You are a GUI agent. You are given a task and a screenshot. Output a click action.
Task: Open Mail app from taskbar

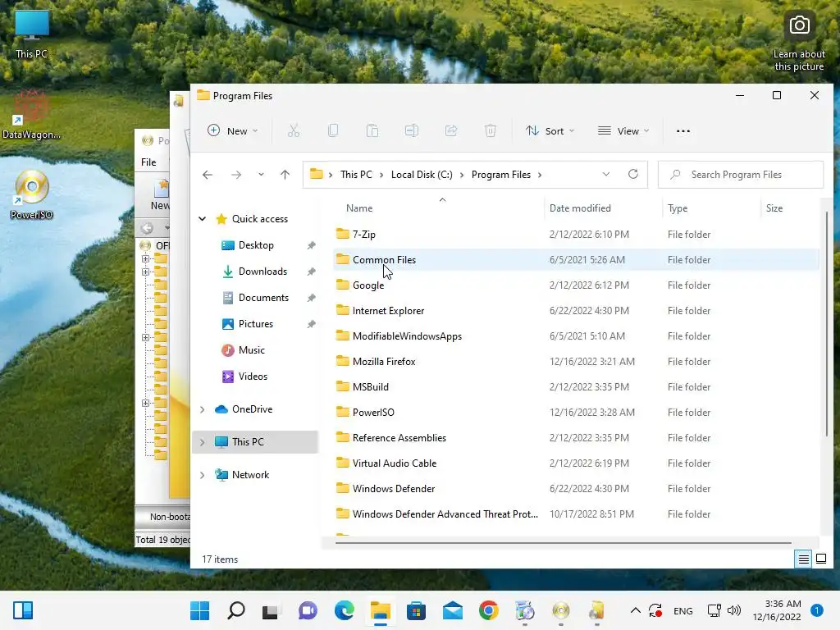(453, 610)
